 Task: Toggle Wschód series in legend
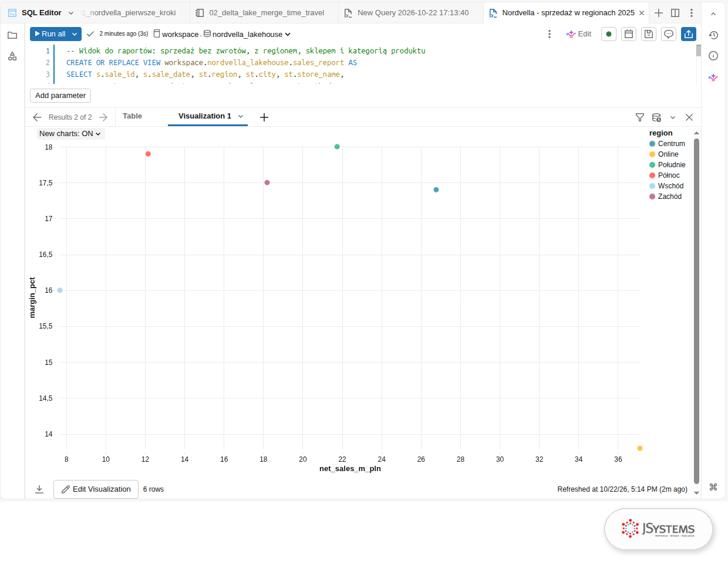tap(666, 186)
